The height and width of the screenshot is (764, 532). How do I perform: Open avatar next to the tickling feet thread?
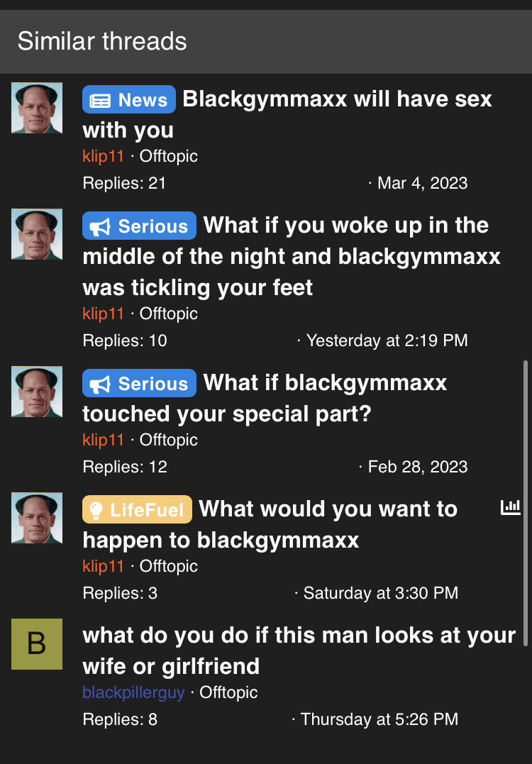(37, 234)
